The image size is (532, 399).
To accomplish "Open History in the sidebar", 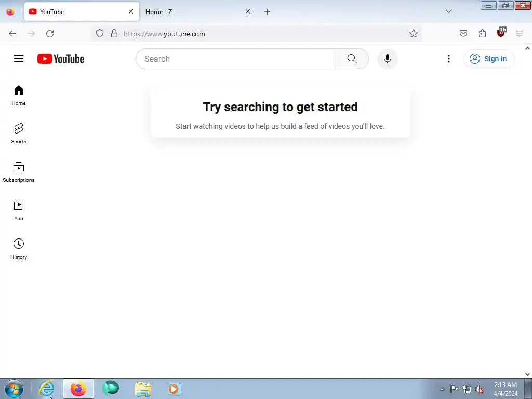I will click(19, 249).
